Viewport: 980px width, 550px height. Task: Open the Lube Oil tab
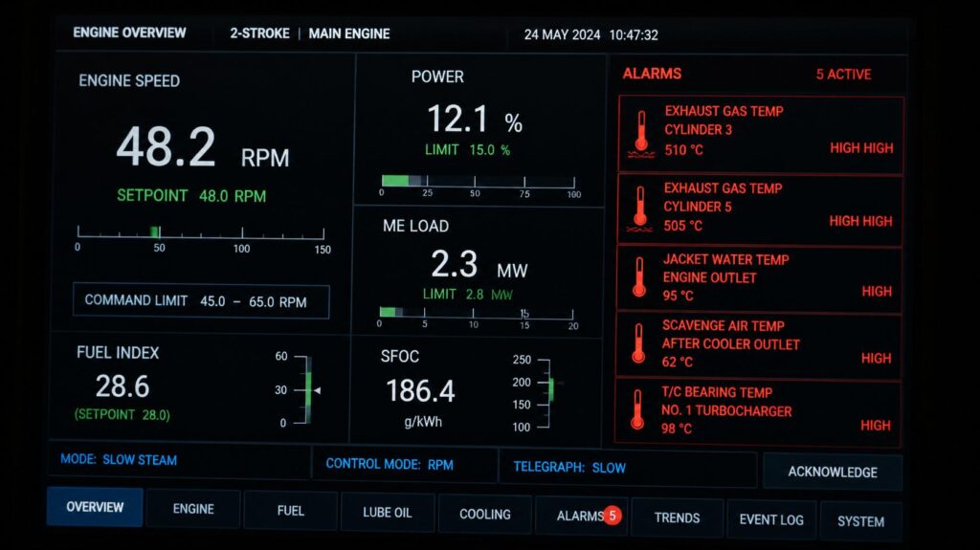point(388,513)
